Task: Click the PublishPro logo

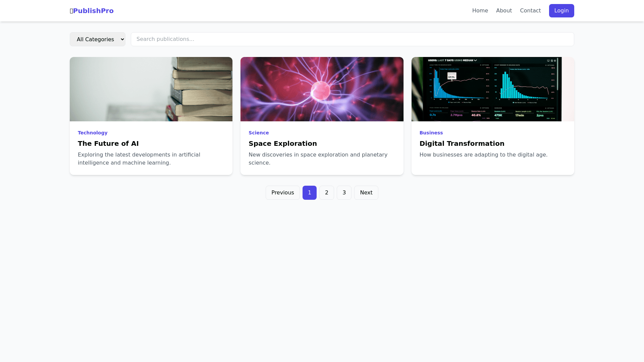Action: (92, 11)
